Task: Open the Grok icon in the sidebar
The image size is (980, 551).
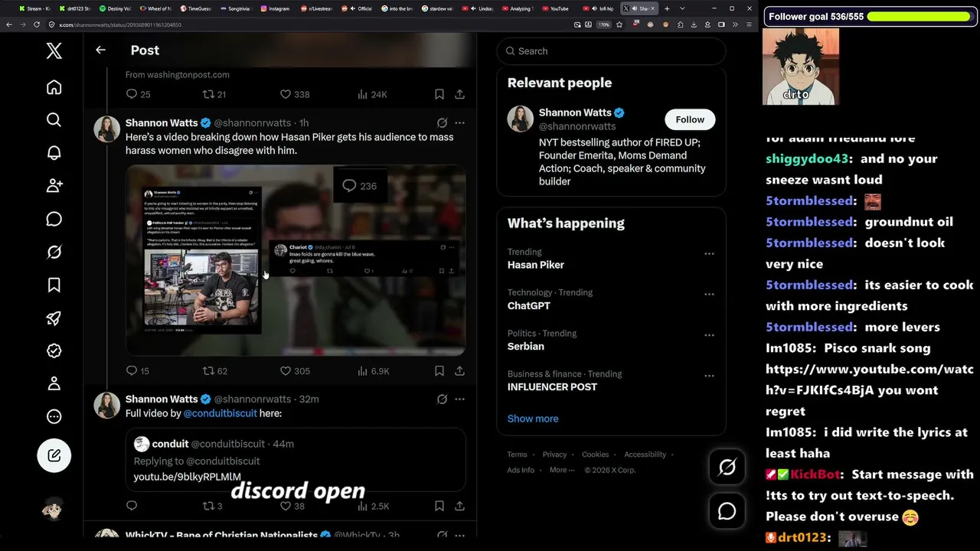Action: click(x=54, y=252)
